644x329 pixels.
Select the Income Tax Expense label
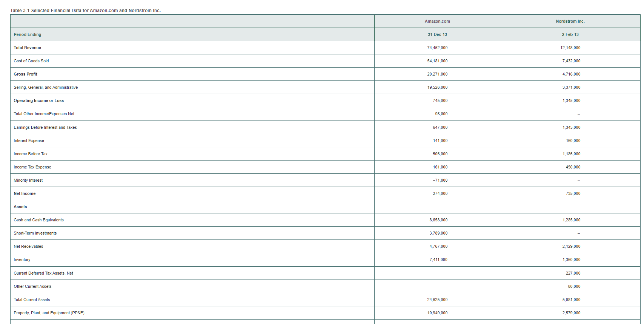pos(32,167)
